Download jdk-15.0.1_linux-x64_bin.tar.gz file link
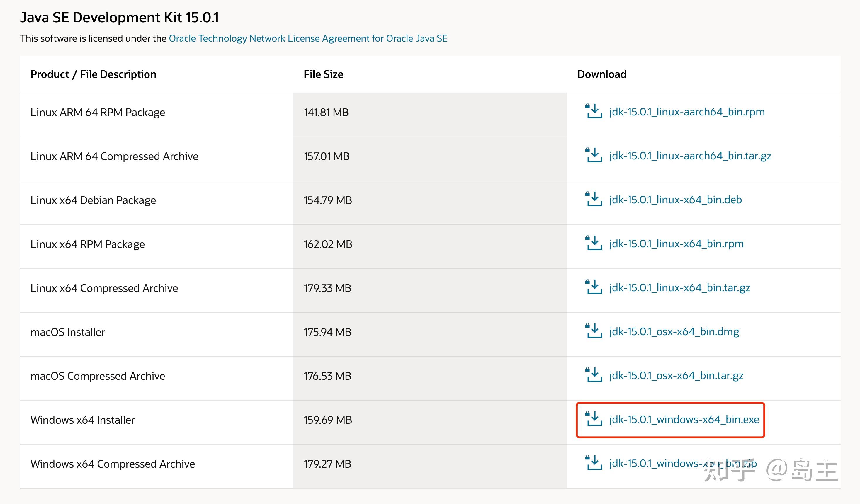860x504 pixels. (679, 288)
